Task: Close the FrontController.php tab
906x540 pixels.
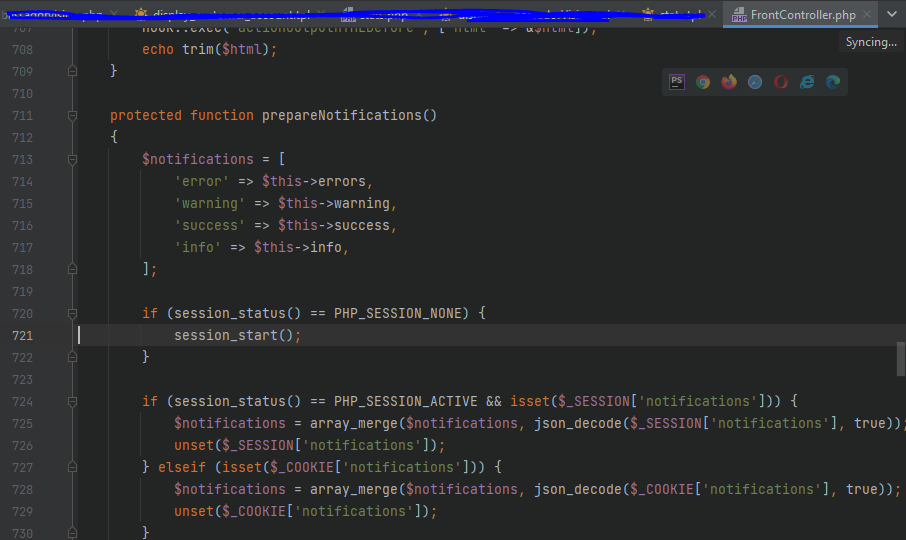Action: pyautogui.click(x=867, y=14)
